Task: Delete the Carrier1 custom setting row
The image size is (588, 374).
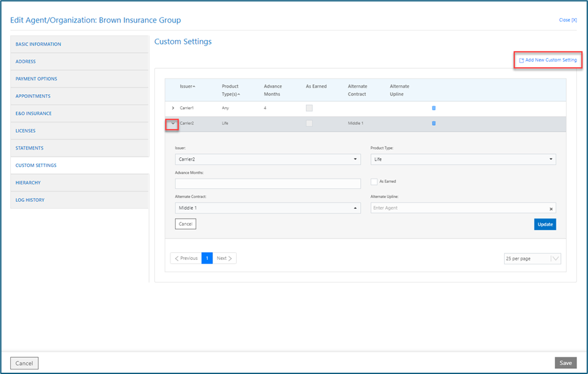Action: pos(434,108)
